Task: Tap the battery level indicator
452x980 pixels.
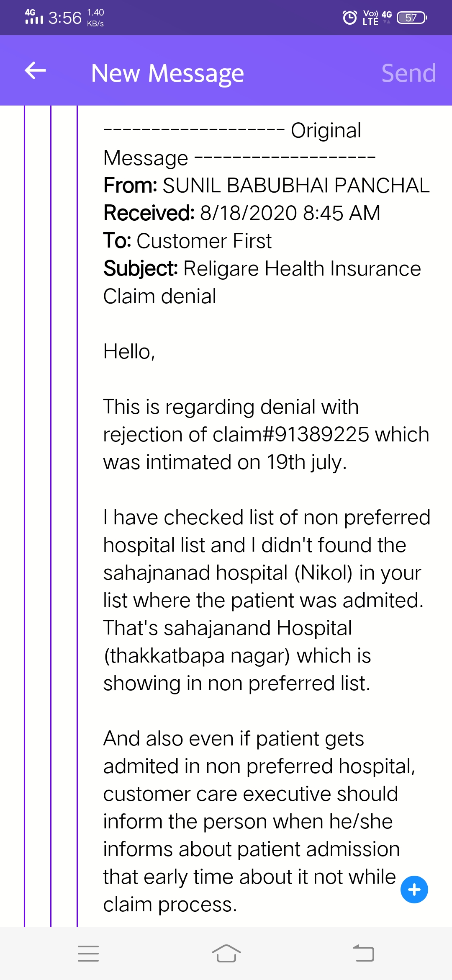Action: (411, 18)
